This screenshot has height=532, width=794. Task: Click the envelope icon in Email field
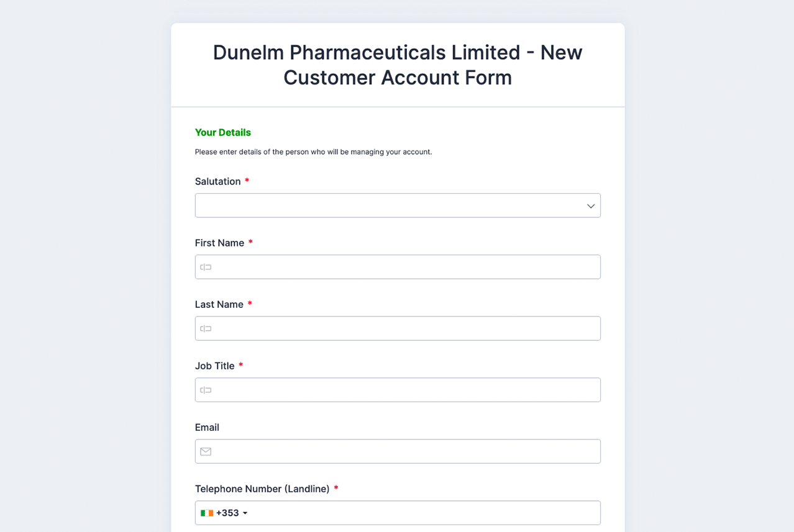pos(206,451)
